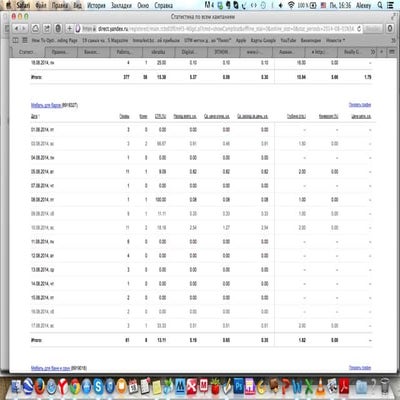Open the Trash in the Dock
Image resolution: width=400 pixels, height=400 pixels.
pos(385,387)
